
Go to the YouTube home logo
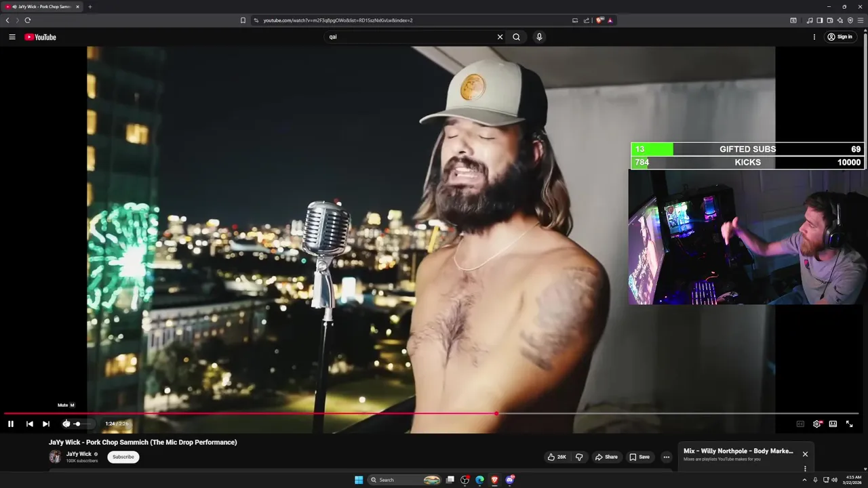(x=40, y=37)
